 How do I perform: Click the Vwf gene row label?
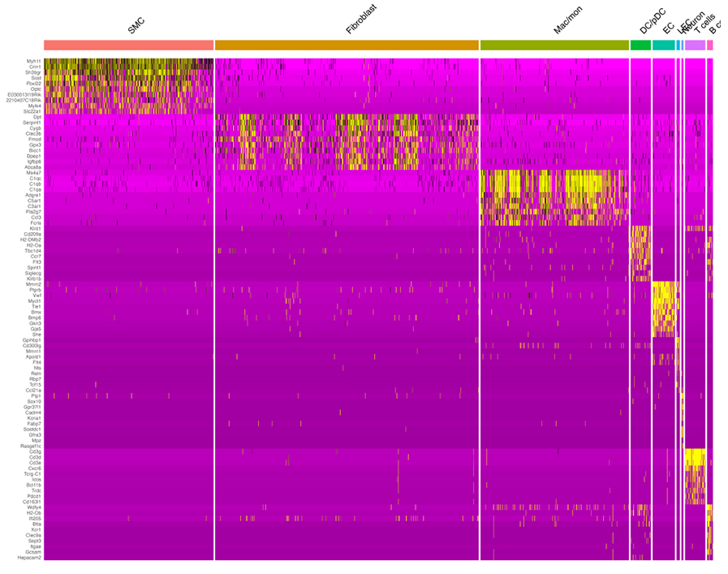37,296
